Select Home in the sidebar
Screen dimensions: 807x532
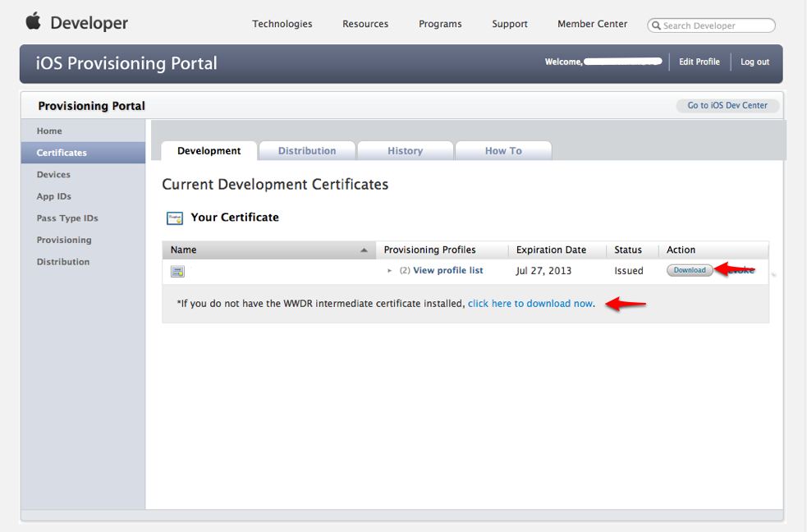84,131
